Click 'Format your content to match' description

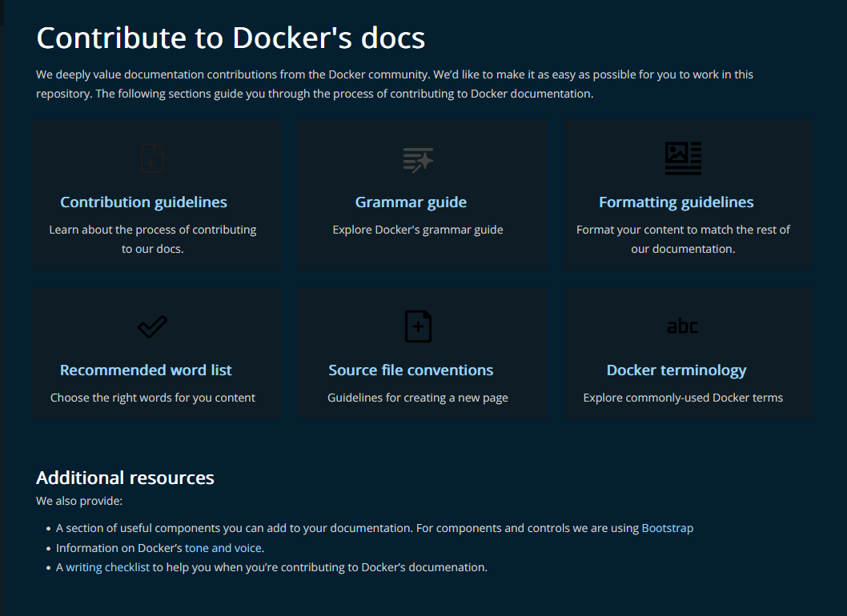pos(684,239)
